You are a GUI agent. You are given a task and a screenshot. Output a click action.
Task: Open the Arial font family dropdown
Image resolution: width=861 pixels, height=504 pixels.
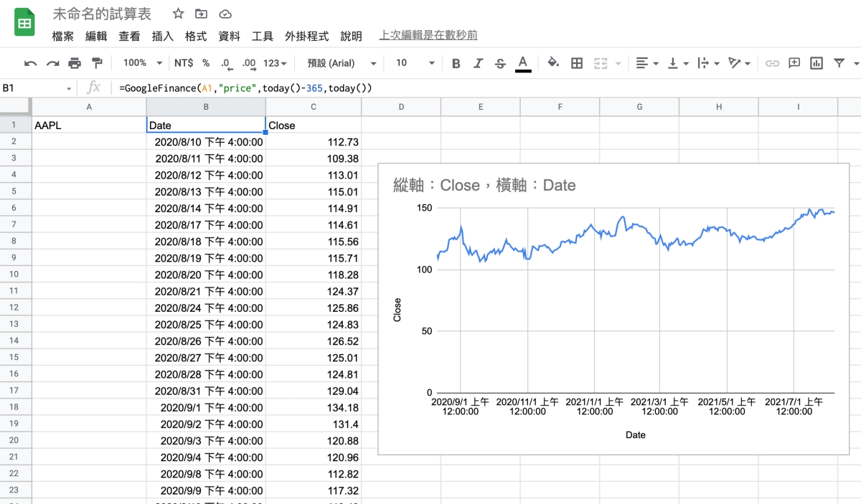coord(342,63)
